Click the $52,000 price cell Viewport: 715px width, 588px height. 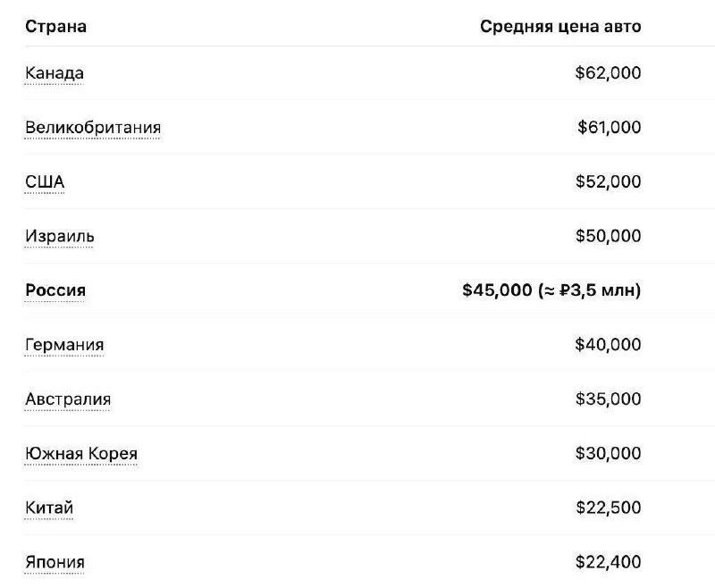tap(608, 182)
